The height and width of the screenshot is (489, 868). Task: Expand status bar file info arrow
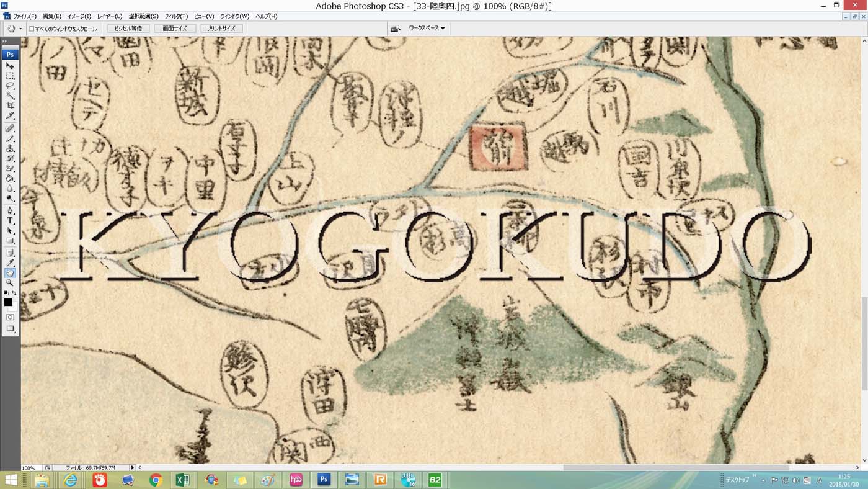[x=131, y=468]
